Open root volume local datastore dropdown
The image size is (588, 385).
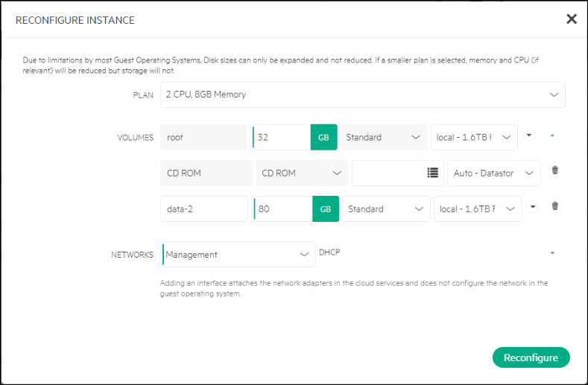click(x=474, y=137)
